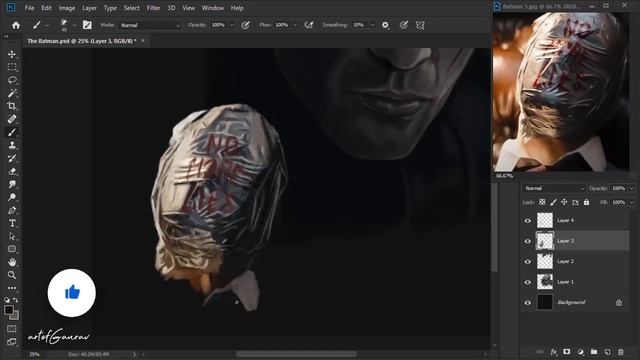Open layer blend mode Normal dropdown
The image size is (640, 360).
(554, 188)
